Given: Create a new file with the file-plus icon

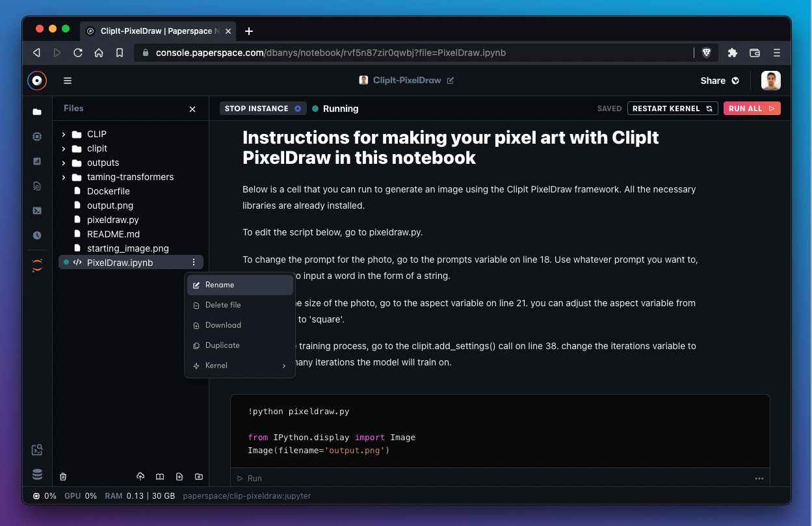Looking at the screenshot, I should [179, 477].
